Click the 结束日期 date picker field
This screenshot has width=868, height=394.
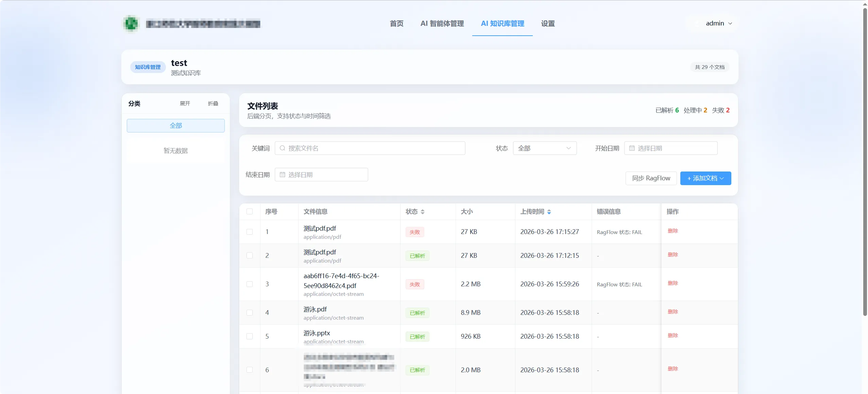click(x=321, y=175)
